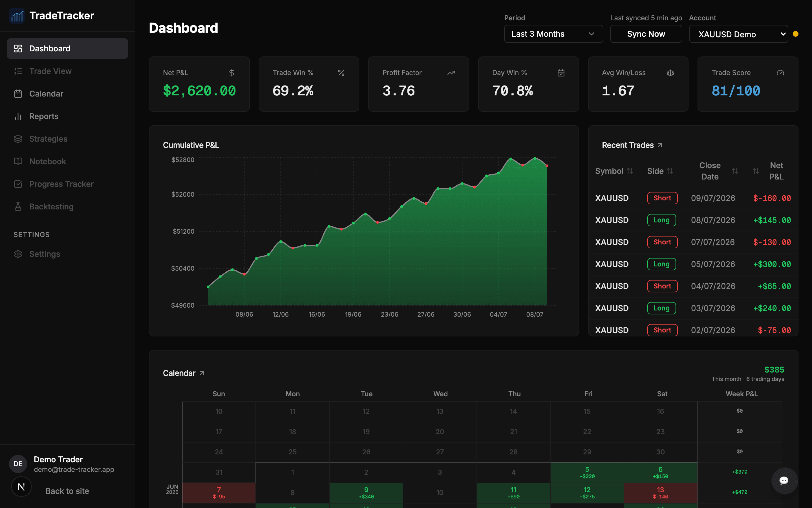Click the +$300.00 trade P&L cell
This screenshot has height=508, width=812.
click(772, 264)
